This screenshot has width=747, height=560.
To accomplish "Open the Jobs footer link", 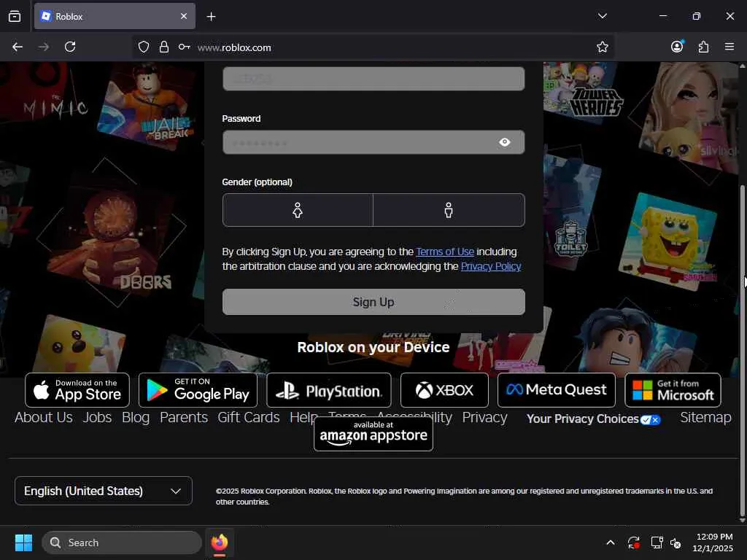I will (97, 418).
